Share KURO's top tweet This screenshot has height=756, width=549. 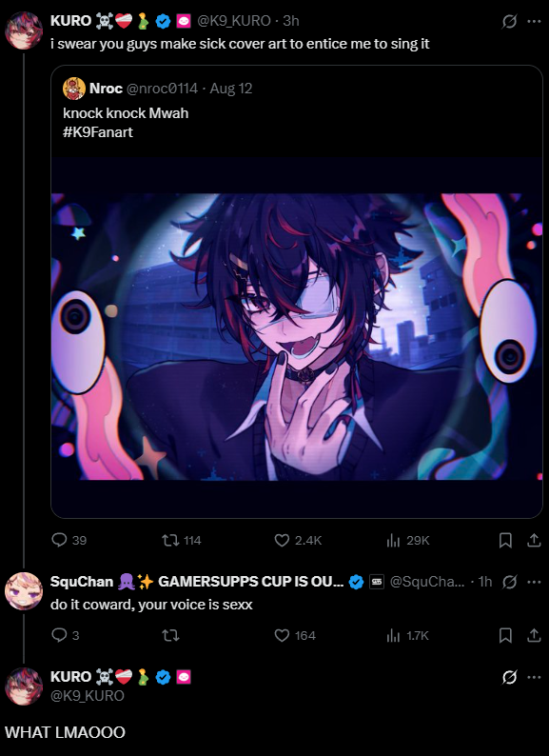point(534,541)
